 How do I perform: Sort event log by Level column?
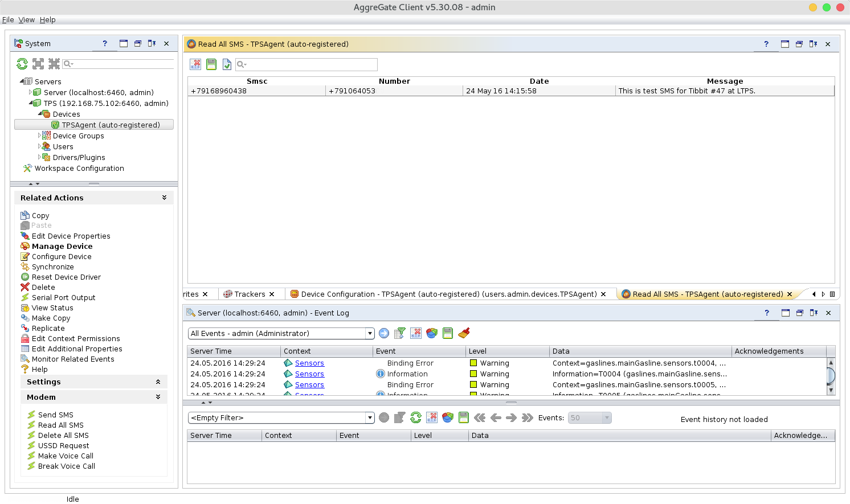pyautogui.click(x=507, y=351)
